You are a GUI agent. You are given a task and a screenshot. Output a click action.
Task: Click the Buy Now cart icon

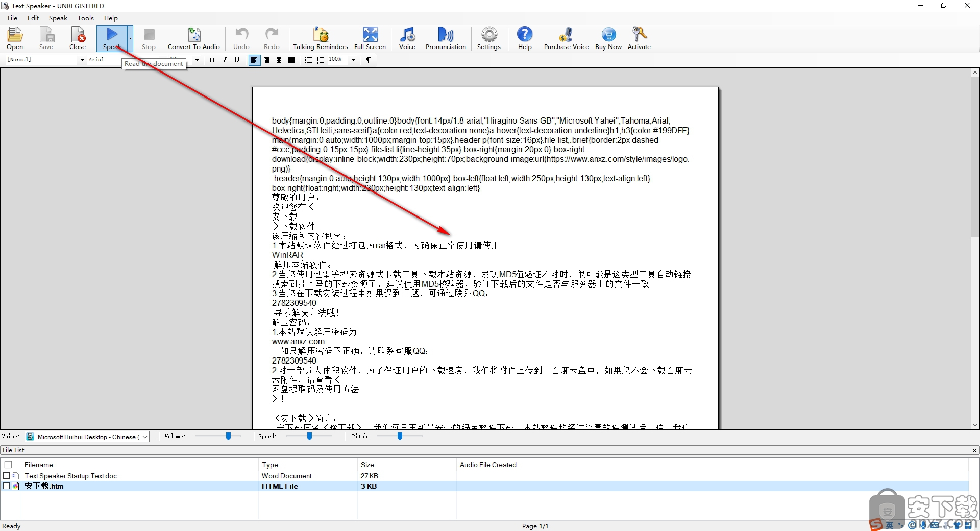pos(608,38)
